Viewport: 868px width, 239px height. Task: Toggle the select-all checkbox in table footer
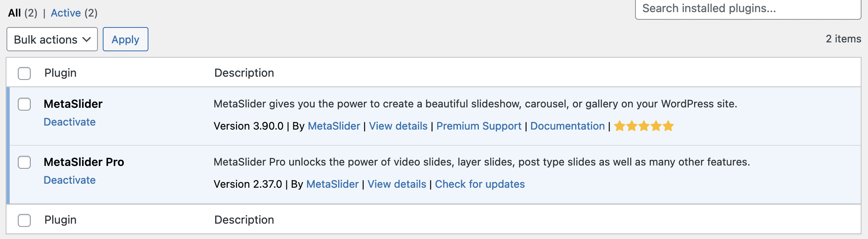tap(24, 220)
